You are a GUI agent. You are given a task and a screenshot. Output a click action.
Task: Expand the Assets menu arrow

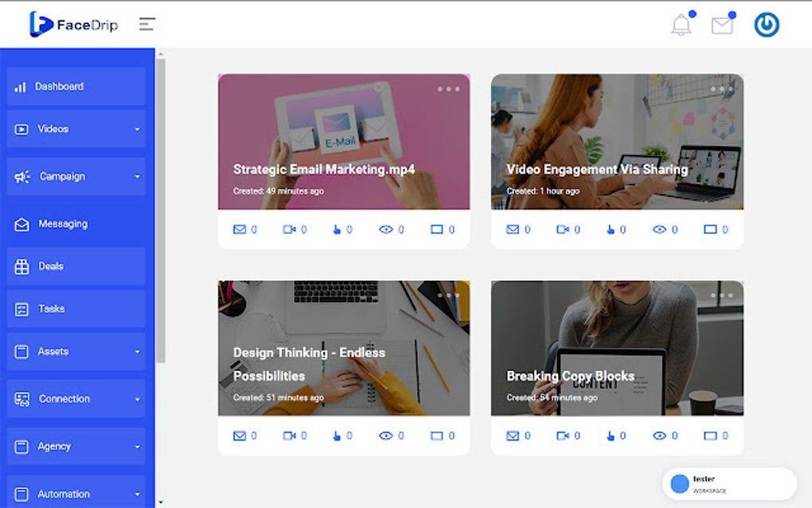pos(137,352)
